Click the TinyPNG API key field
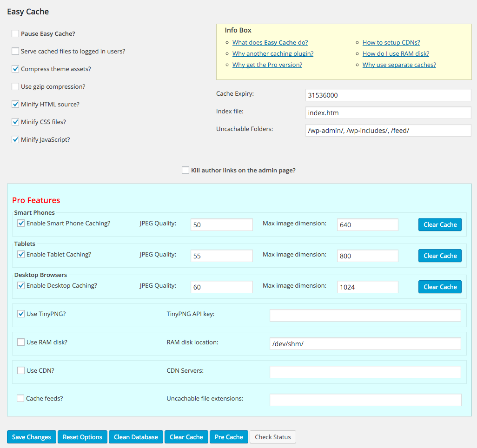Screen dimensions: 477x448 (365, 316)
